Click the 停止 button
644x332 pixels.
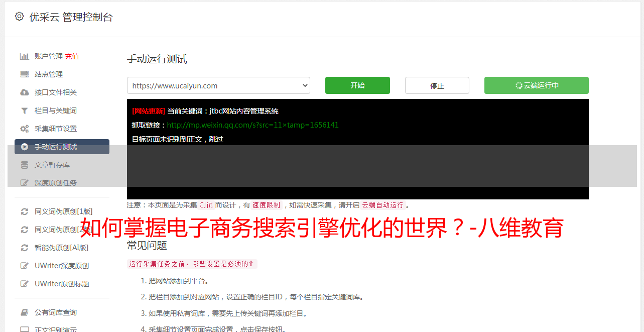[x=437, y=85]
